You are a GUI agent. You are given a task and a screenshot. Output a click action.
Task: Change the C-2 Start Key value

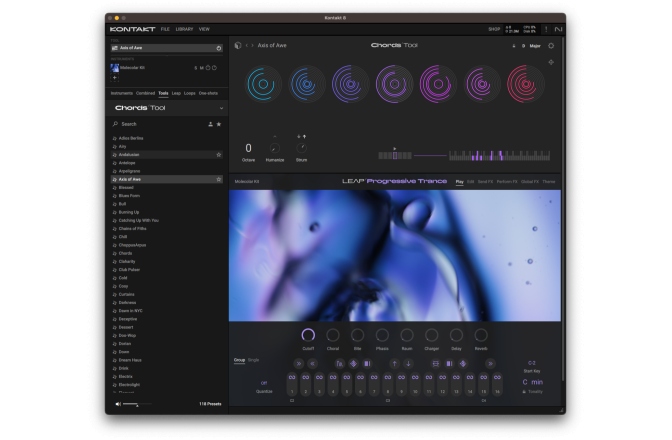pyautogui.click(x=531, y=363)
